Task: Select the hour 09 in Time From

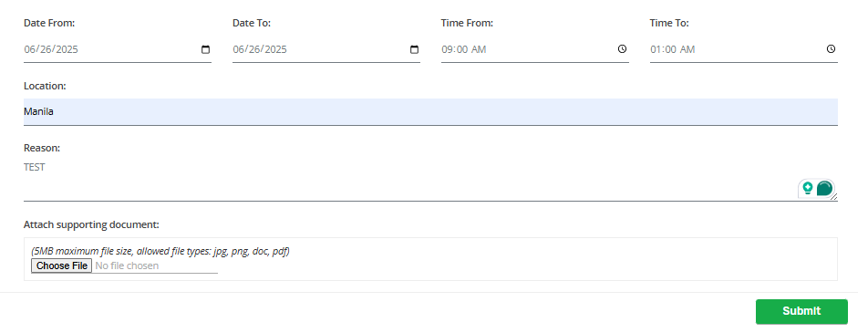Action: pyautogui.click(x=447, y=49)
